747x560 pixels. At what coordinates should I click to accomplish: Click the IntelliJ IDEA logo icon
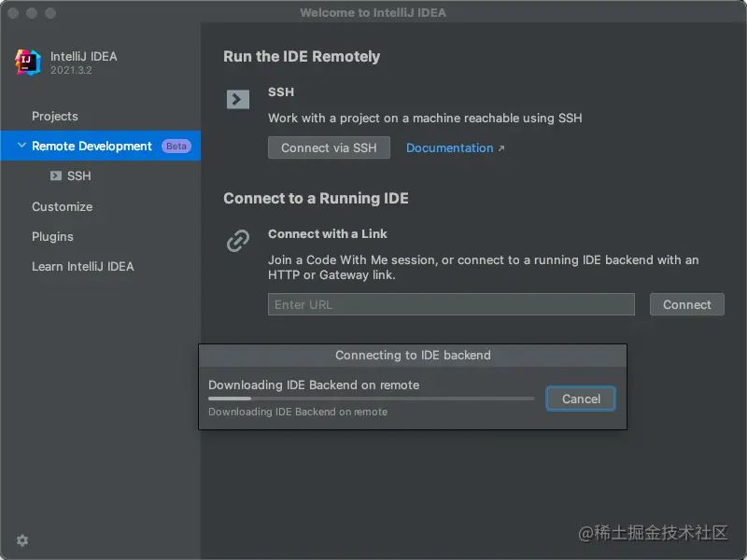pyautogui.click(x=28, y=63)
